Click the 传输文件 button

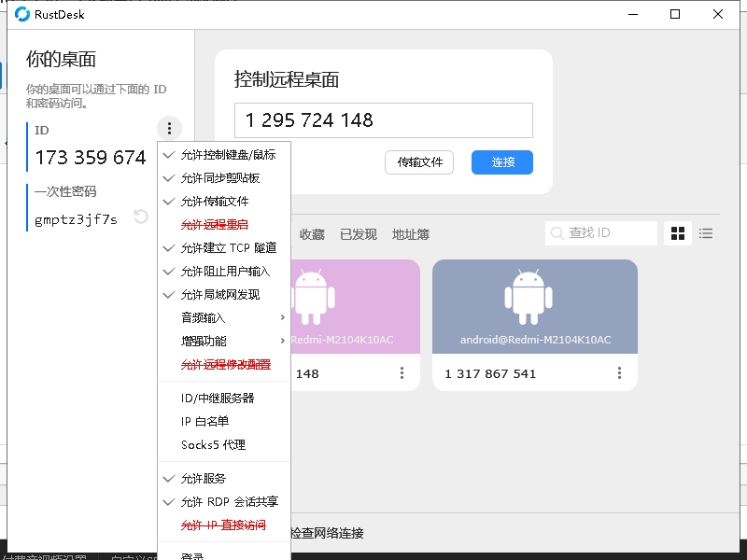pos(419,162)
